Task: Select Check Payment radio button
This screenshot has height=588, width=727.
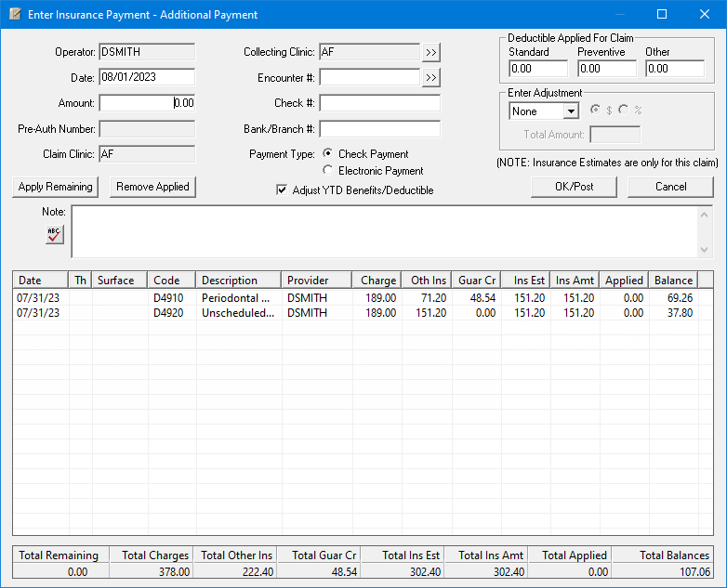Action: click(328, 153)
